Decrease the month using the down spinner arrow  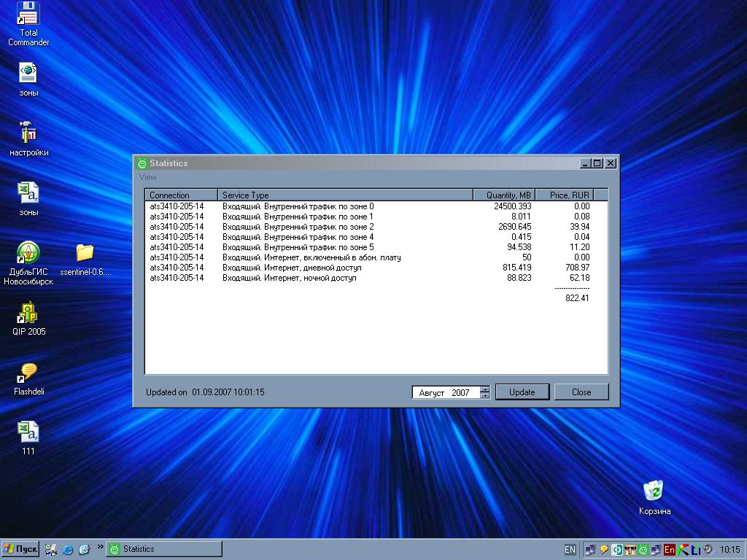[x=485, y=396]
